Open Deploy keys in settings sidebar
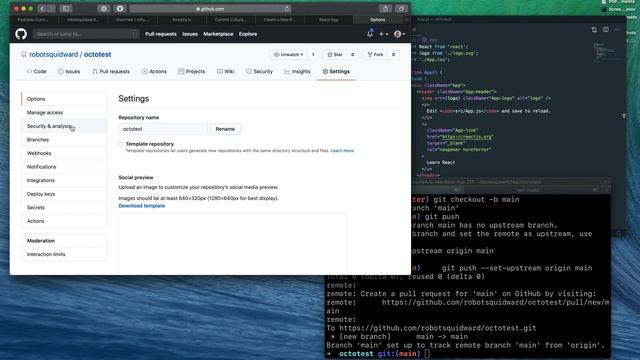This screenshot has width=640, height=360. [x=64, y=194]
